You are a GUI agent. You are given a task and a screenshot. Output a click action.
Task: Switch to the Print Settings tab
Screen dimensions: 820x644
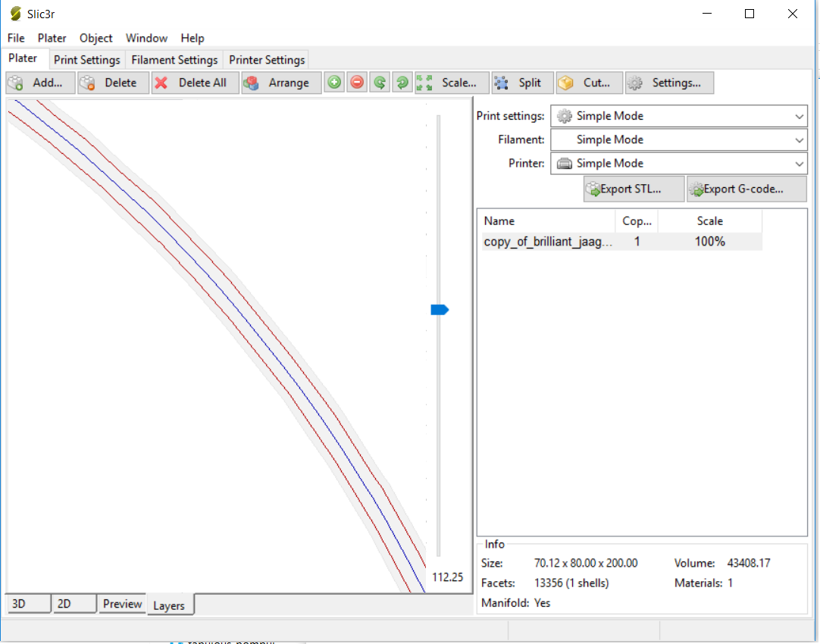[x=87, y=60]
